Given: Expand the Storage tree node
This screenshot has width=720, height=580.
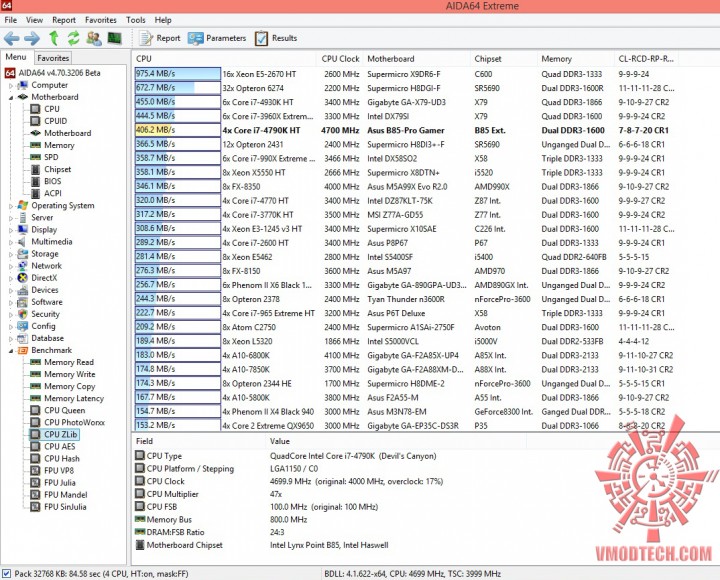Looking at the screenshot, I should click(11, 254).
